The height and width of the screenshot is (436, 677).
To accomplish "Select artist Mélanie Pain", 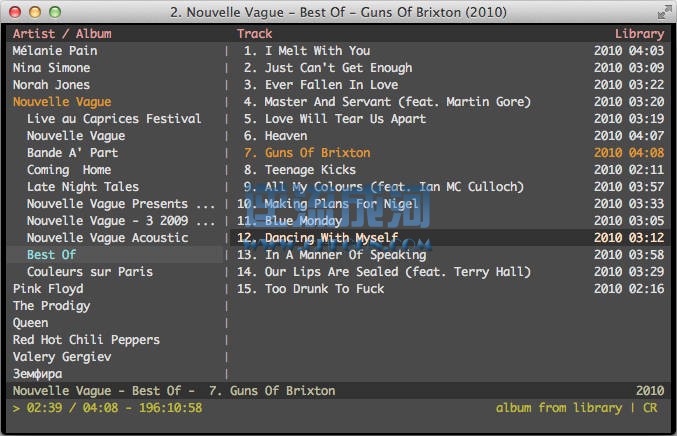I will pos(55,51).
